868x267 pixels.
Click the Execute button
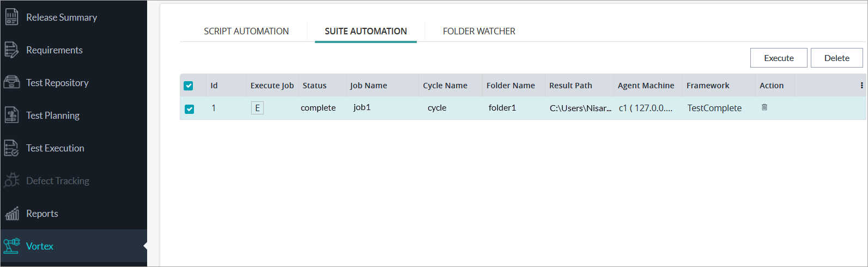point(779,58)
